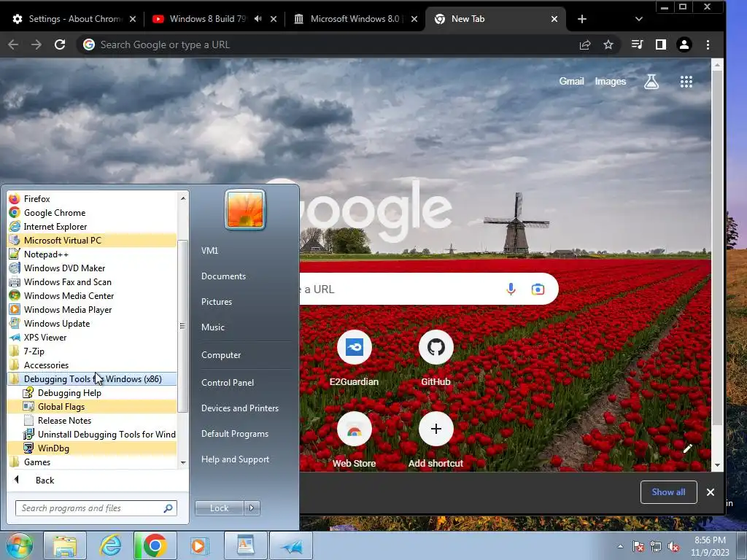
Task: Search by image with Google Lens
Action: (x=538, y=289)
